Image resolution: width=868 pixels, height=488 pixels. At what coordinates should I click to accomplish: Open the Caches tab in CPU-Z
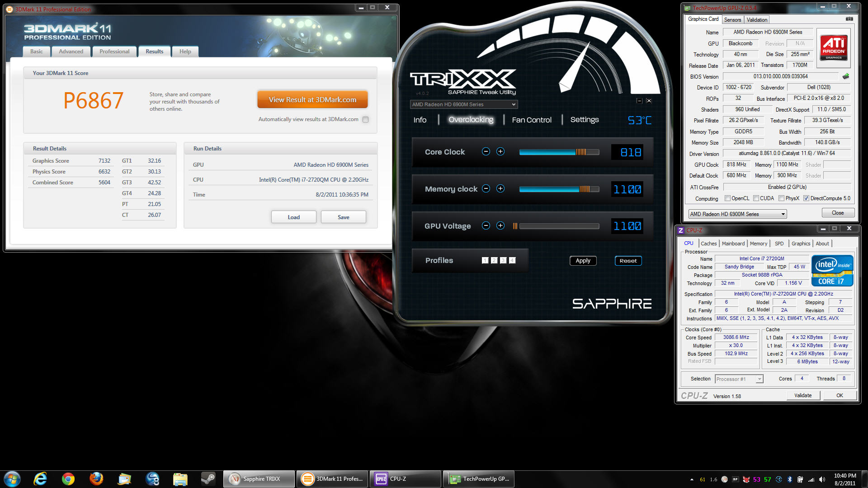(x=708, y=244)
